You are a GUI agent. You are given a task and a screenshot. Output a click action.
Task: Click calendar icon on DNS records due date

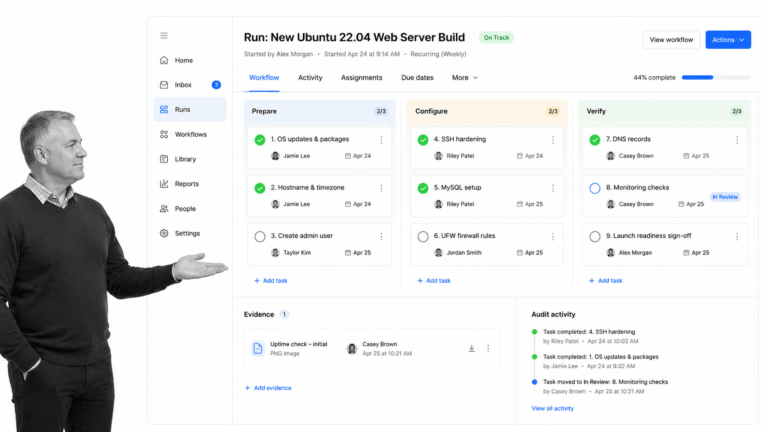686,156
